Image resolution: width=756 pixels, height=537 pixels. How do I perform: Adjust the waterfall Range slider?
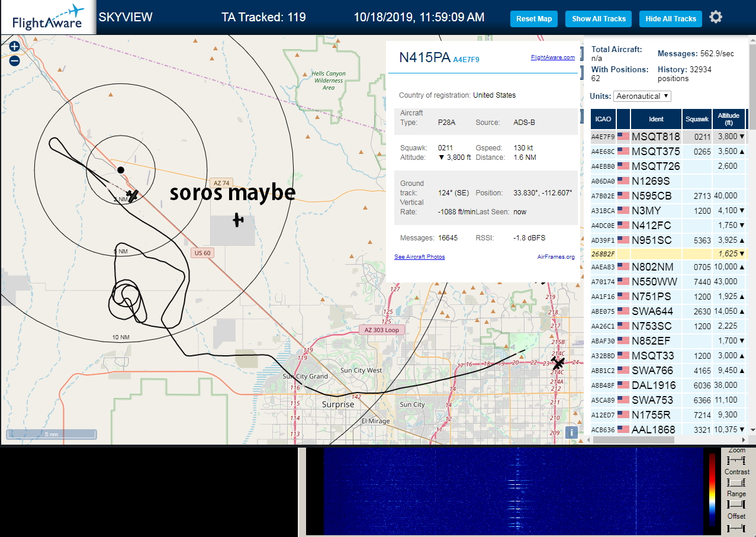point(736,504)
